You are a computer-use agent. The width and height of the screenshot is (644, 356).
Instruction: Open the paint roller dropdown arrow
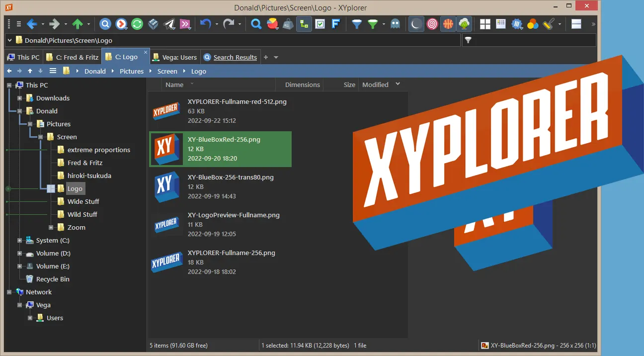coord(560,24)
